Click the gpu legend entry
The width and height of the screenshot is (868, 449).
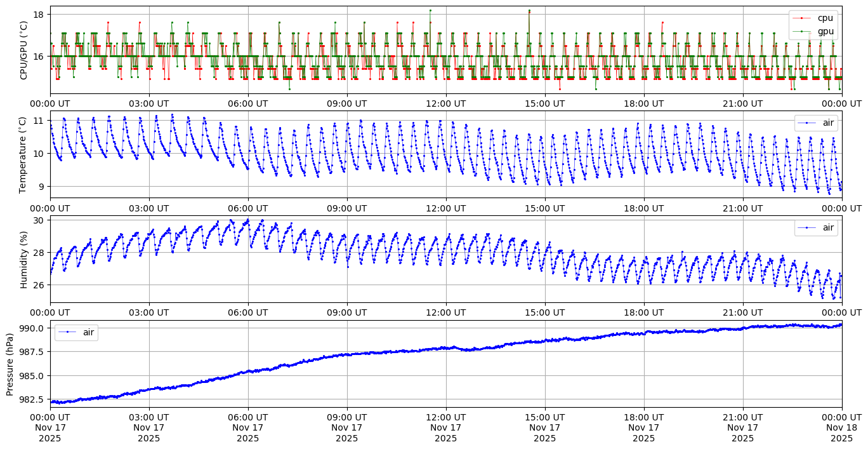[825, 30]
